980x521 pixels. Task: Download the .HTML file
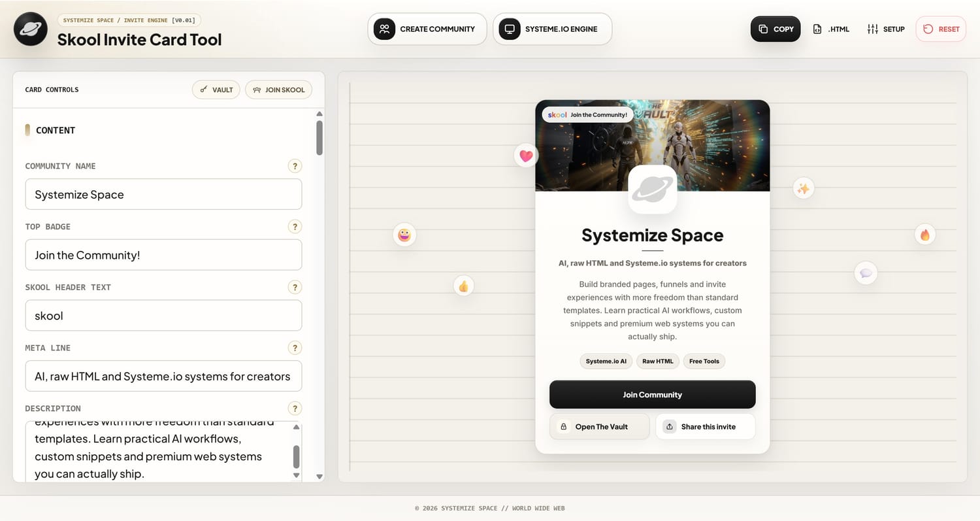831,29
